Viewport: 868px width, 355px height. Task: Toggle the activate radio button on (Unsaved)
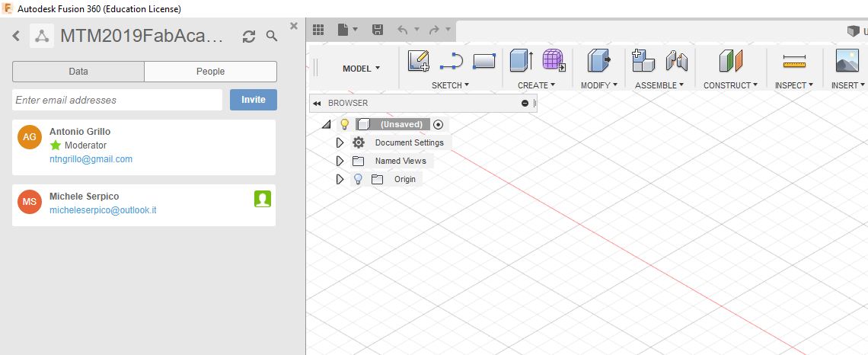coord(439,125)
